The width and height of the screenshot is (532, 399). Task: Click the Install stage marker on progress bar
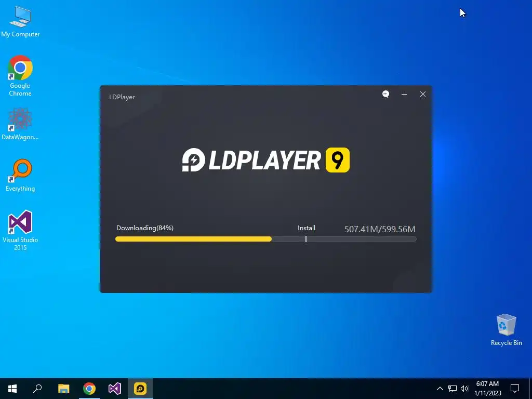coord(306,239)
